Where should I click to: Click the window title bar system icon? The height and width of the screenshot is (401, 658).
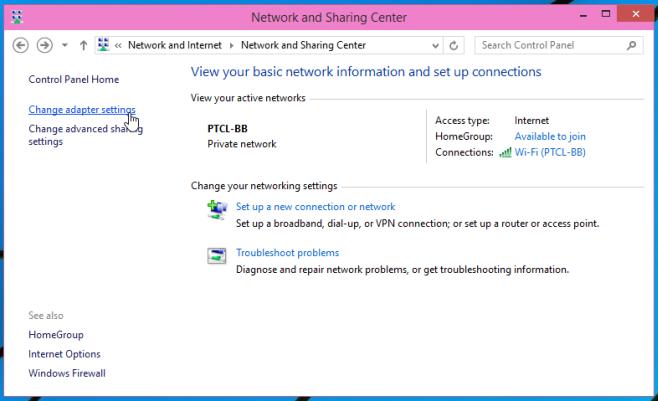click(x=17, y=17)
